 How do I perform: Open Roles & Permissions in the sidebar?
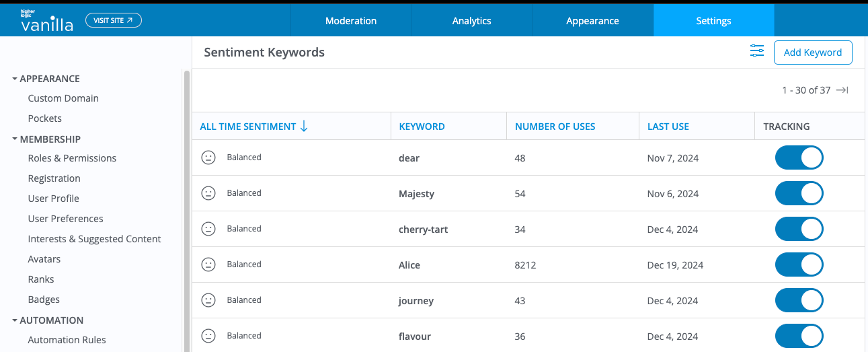[x=72, y=158]
